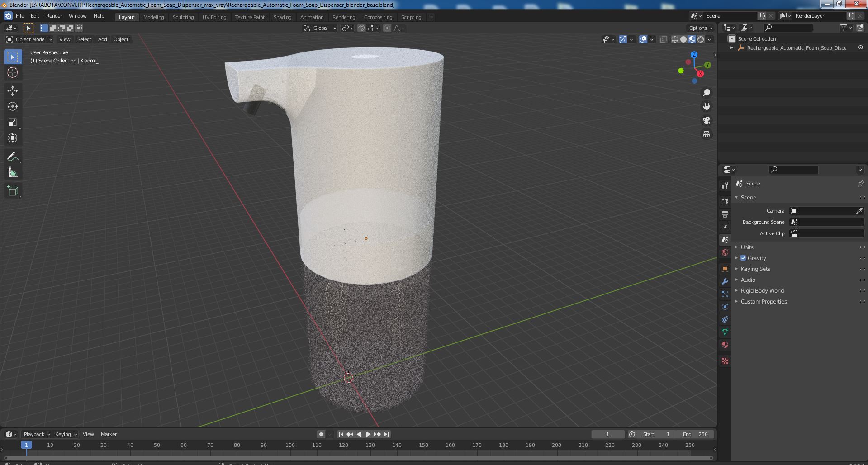Toggle proportional editing button

(x=387, y=28)
